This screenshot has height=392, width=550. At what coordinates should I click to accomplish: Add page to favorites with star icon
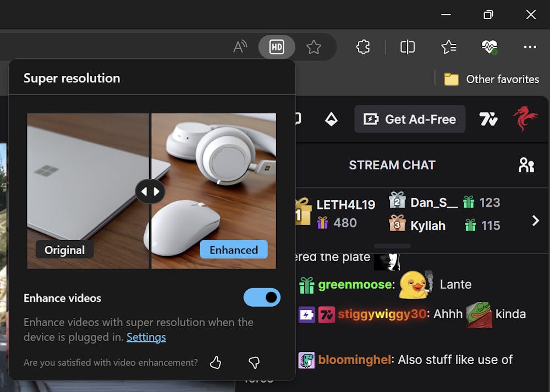click(313, 47)
